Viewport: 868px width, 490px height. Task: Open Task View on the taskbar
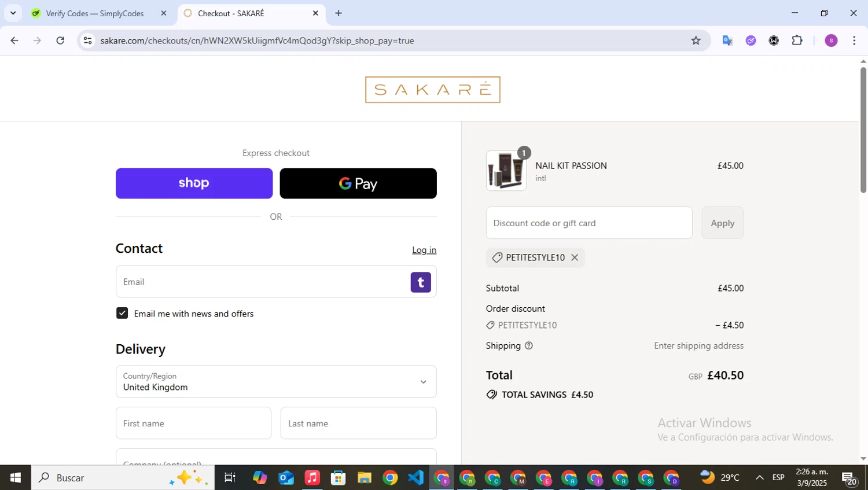point(230,478)
